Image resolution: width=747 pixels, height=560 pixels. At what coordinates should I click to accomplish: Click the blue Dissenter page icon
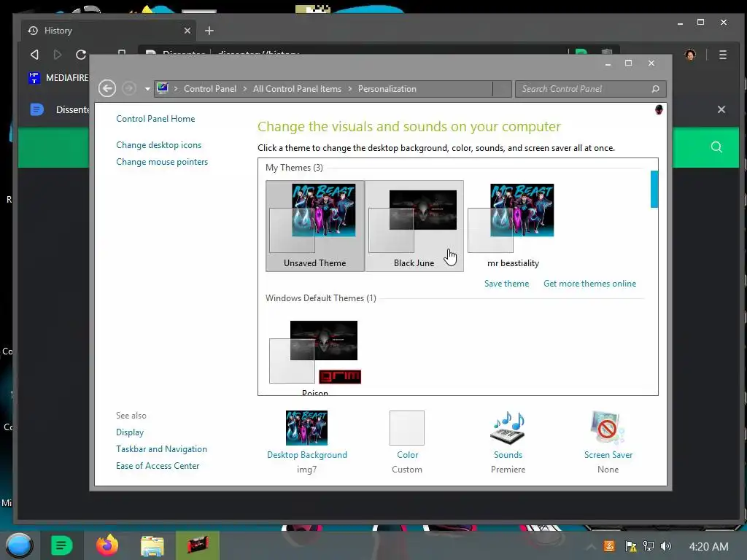click(36, 109)
